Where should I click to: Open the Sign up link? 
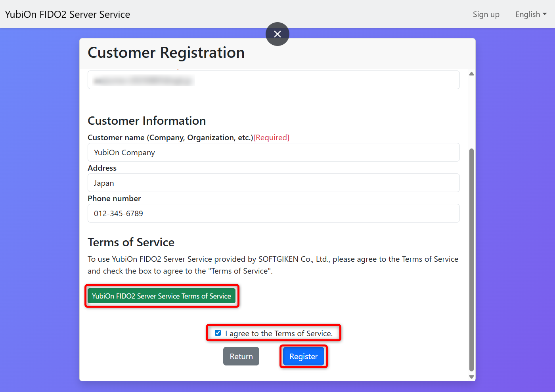[486, 14]
